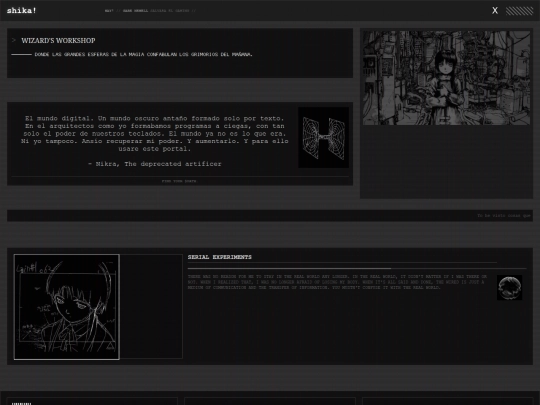Click the 'El mundo digital' quote text
The width and height of the screenshot is (540, 405).
(x=155, y=134)
